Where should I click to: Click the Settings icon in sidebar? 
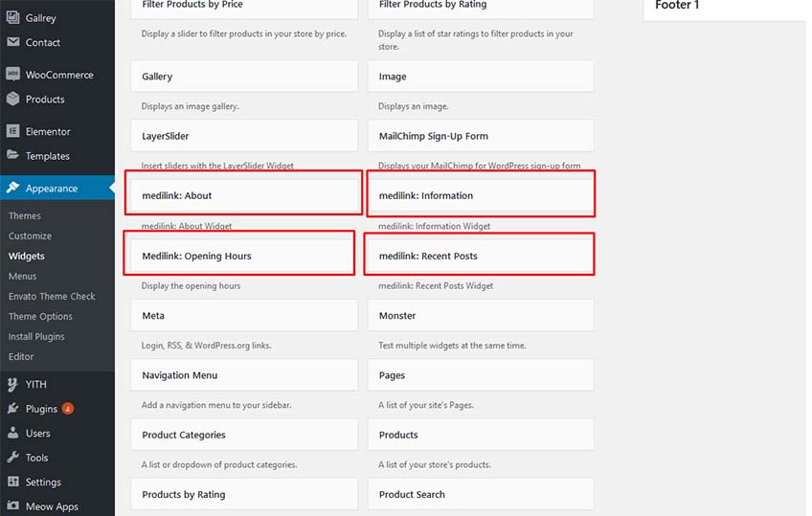pyautogui.click(x=13, y=482)
